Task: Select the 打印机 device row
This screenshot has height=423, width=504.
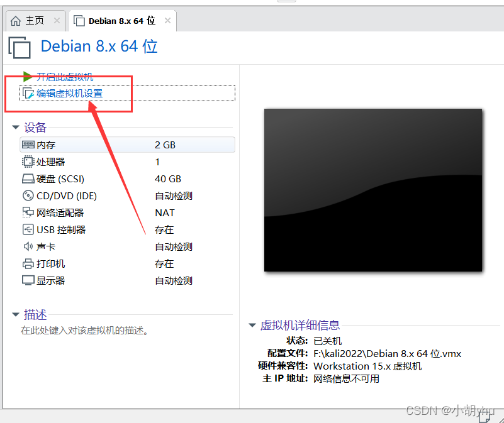Action: pyautogui.click(x=128, y=264)
